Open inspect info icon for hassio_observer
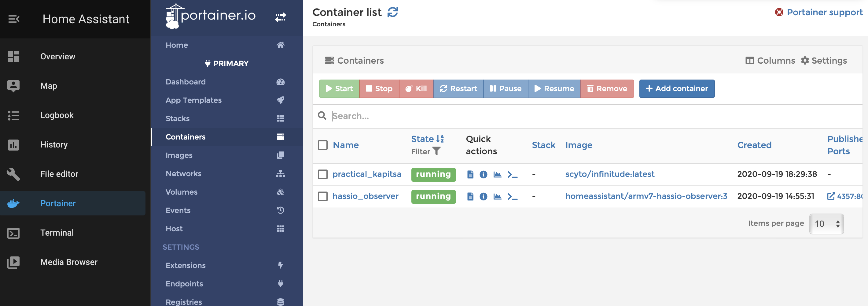Viewport: 868px width, 306px height. coord(483,196)
